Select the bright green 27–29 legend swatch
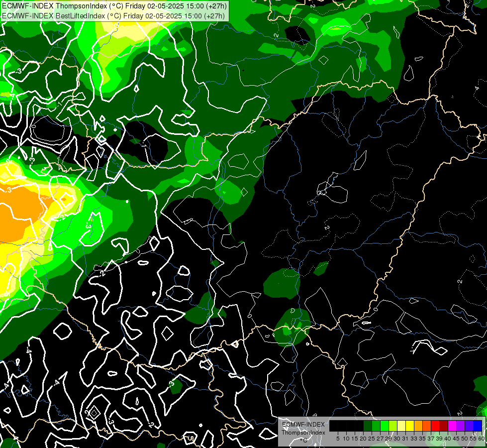The height and width of the screenshot is (448, 487). point(385,426)
